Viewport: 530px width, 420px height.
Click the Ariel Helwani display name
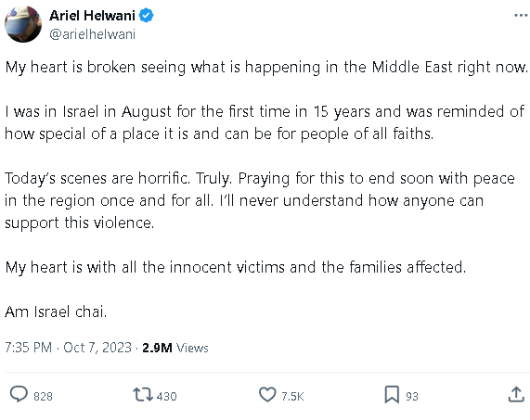(x=92, y=16)
